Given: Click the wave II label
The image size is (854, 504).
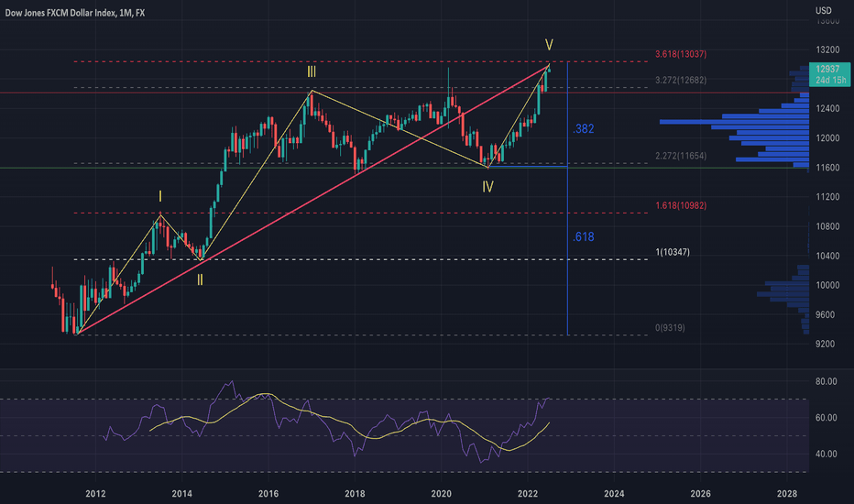Looking at the screenshot, I should click(x=200, y=280).
